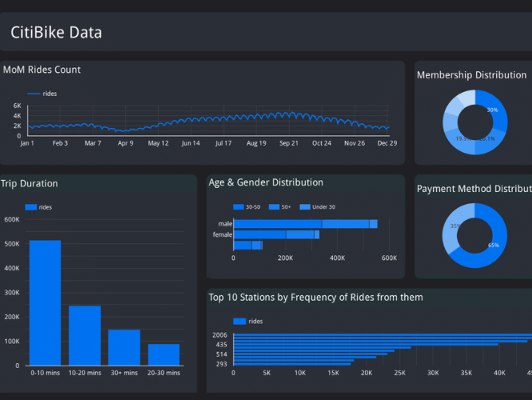Screen dimensions: 532x400
Task: Click the 0-10 mins bar in Trip Duration
Action: pos(45,302)
